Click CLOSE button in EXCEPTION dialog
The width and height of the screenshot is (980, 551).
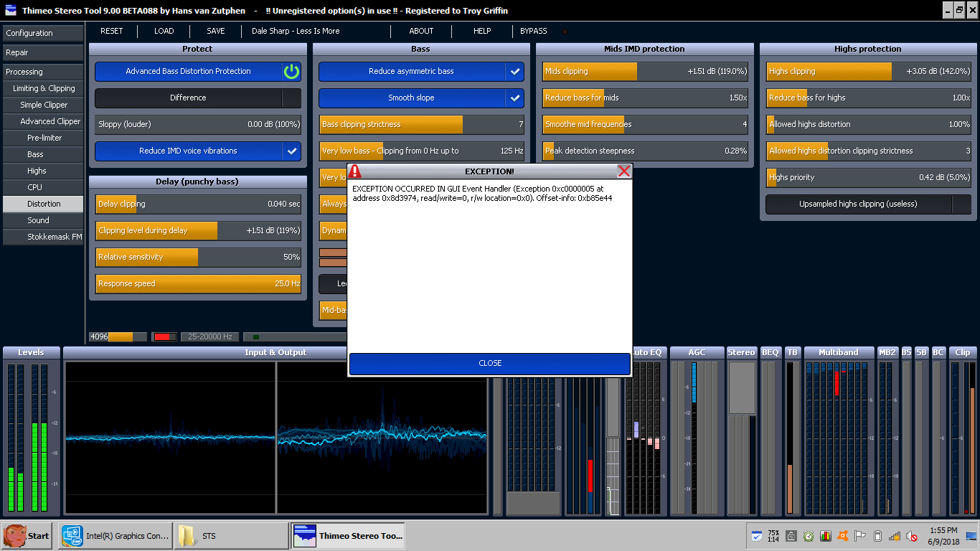pyautogui.click(x=490, y=363)
